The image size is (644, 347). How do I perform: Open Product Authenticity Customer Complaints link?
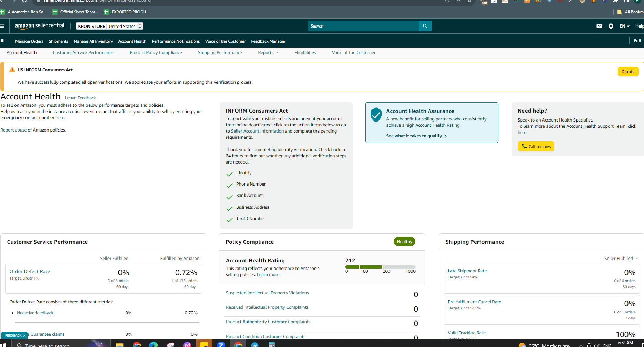click(x=268, y=322)
